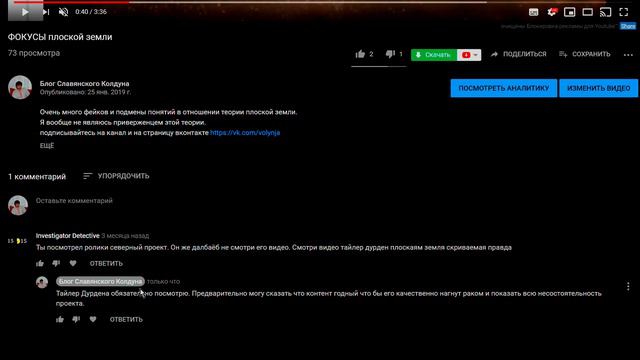Like Investigator Detective's comment
The image size is (640, 360).
pos(40,263)
